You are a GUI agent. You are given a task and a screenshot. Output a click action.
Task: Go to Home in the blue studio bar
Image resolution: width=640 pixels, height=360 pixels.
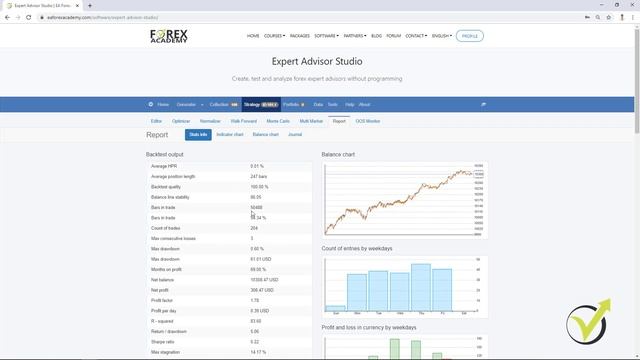[x=163, y=104]
